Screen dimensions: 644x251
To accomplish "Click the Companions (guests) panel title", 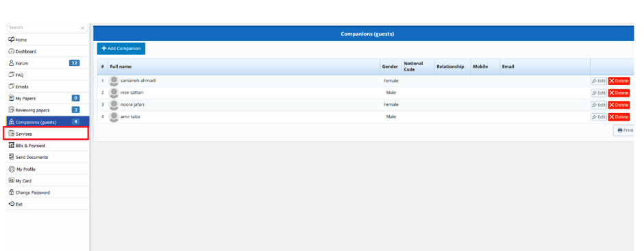I will pos(367,34).
